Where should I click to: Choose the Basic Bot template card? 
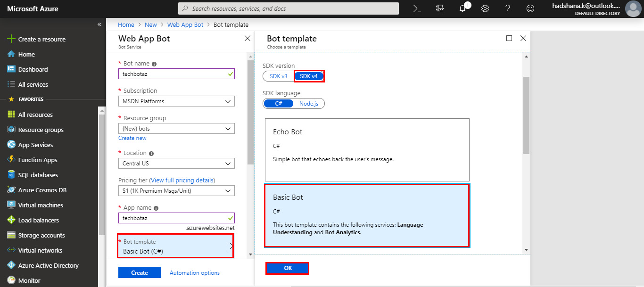click(367, 215)
